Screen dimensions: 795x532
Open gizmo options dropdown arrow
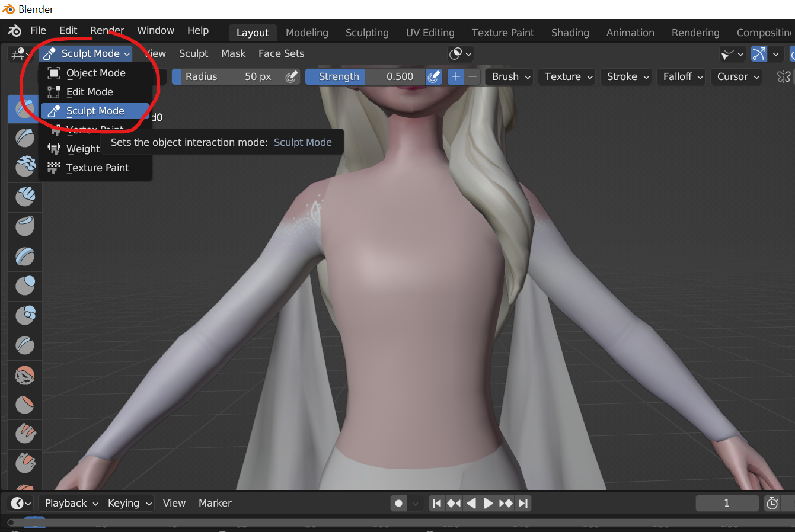[x=775, y=54]
